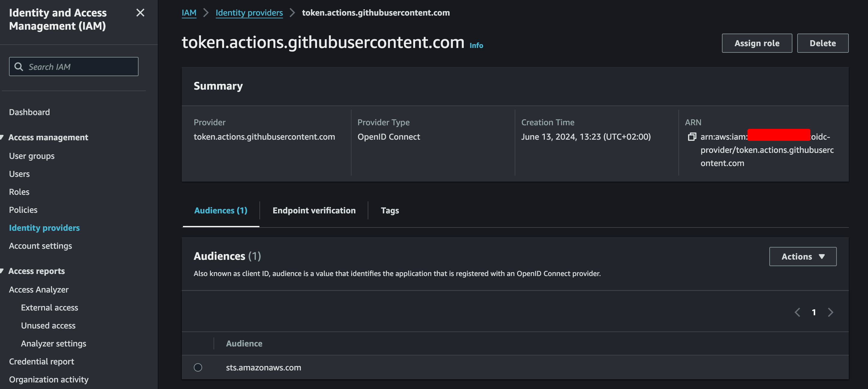Open Analyzer settings in the sidebar
Screen dimensions: 868x389
click(54, 343)
